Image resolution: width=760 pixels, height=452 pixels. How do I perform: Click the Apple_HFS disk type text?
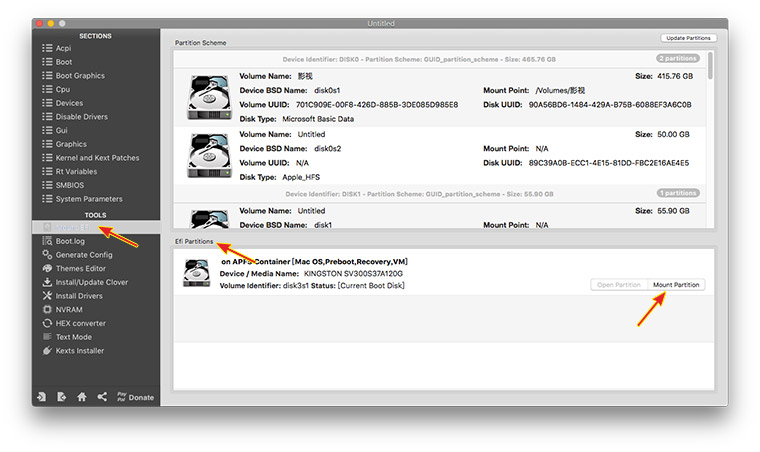point(301,177)
